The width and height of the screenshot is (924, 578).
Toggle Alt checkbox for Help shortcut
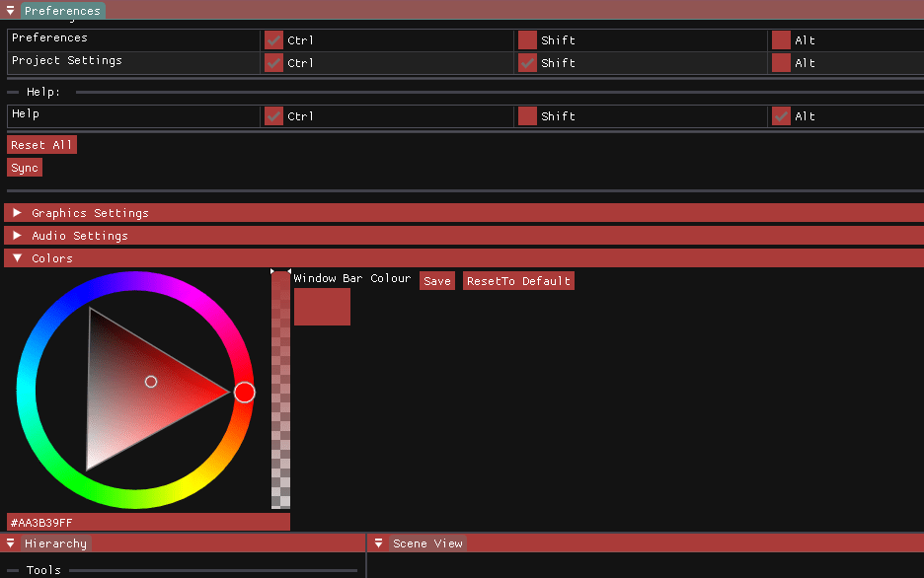[x=782, y=116]
